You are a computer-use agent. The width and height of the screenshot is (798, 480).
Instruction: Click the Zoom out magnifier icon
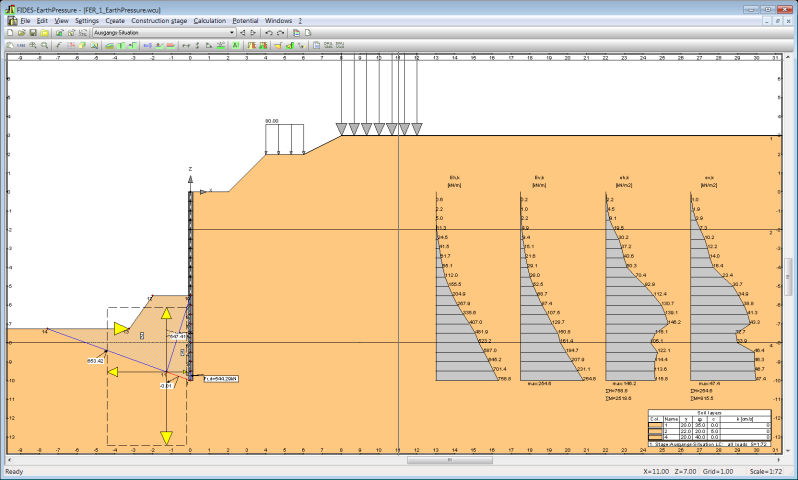pos(44,45)
